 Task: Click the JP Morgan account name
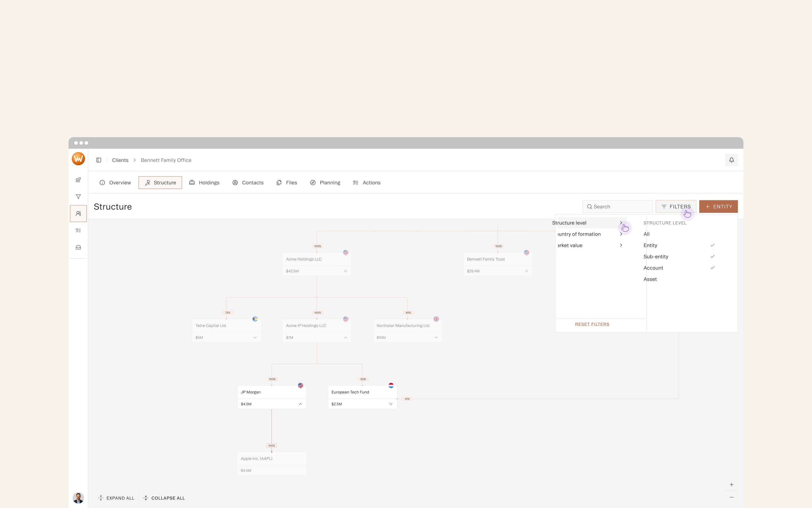pyautogui.click(x=251, y=392)
